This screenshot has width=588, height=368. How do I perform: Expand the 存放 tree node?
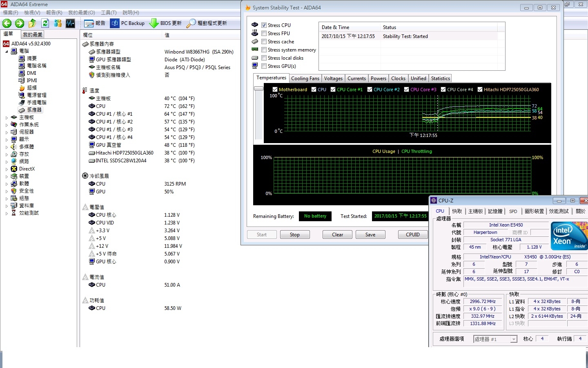tap(7, 155)
